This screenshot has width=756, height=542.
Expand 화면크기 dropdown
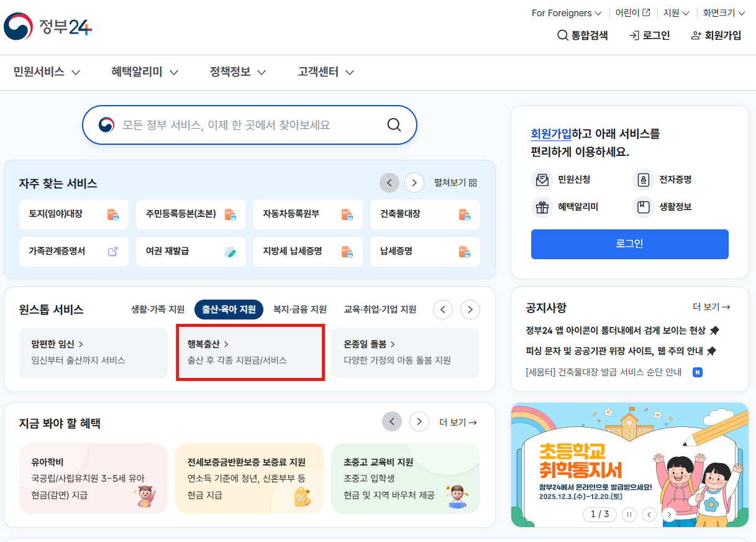click(x=724, y=12)
